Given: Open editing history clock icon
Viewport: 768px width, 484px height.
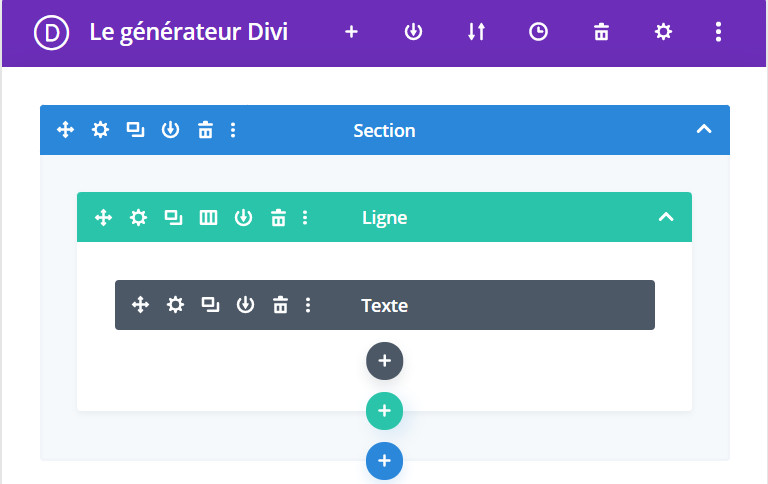Looking at the screenshot, I should pyautogui.click(x=538, y=32).
